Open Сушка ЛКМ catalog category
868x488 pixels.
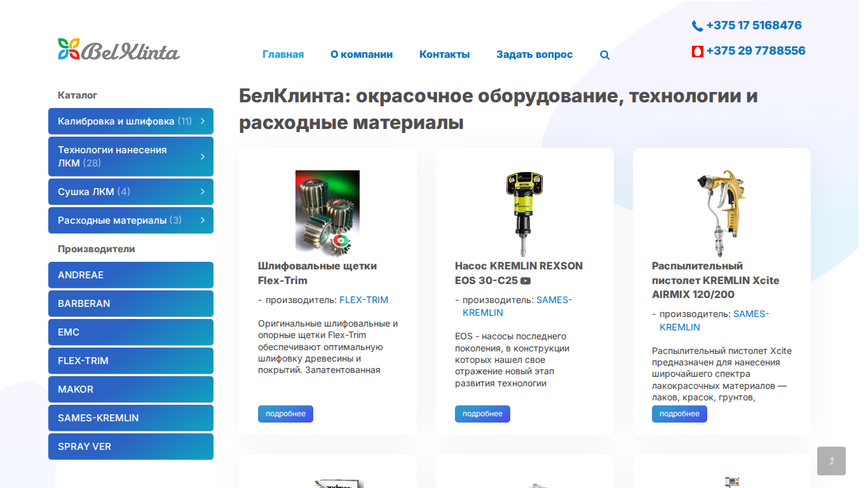pos(131,192)
